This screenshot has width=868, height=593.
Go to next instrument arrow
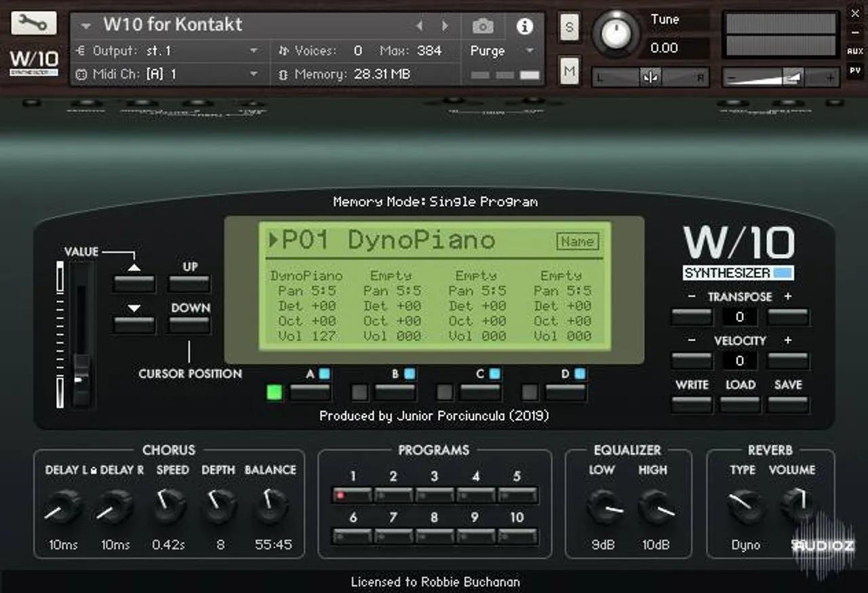[445, 26]
